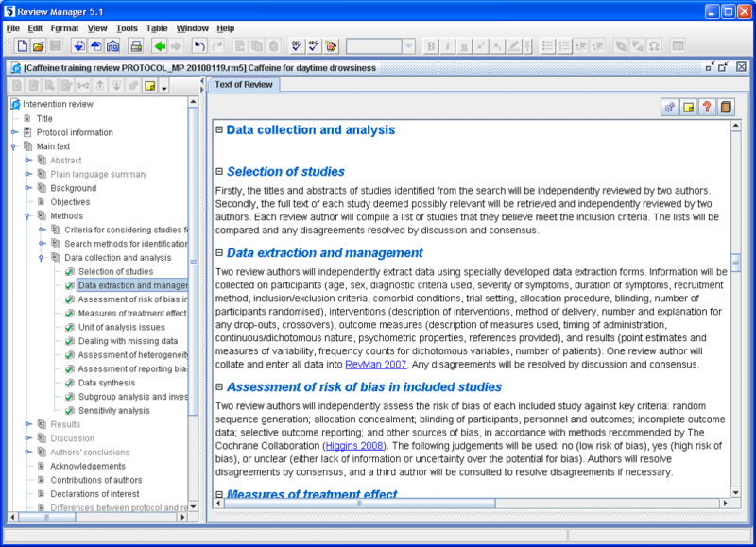Click the yellow Notes icon above text pane
This screenshot has width=756, height=547.
pyautogui.click(x=687, y=107)
